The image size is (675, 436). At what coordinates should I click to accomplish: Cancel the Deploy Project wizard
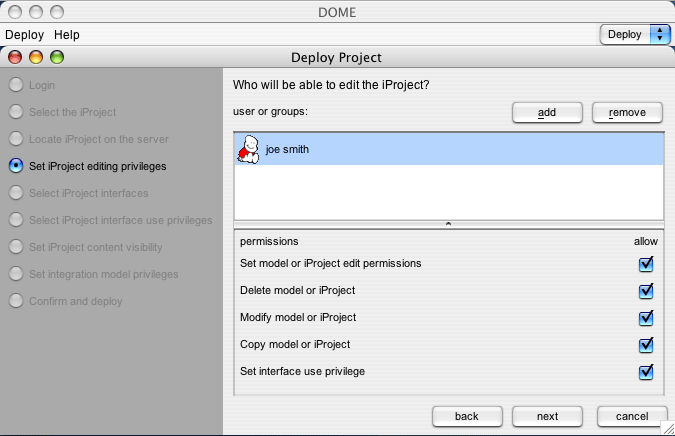pos(632,416)
